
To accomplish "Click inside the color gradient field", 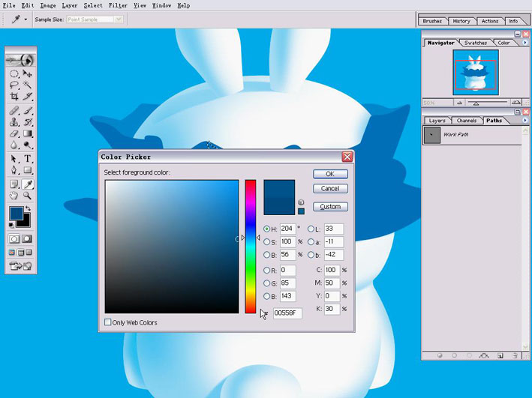I will [x=172, y=247].
